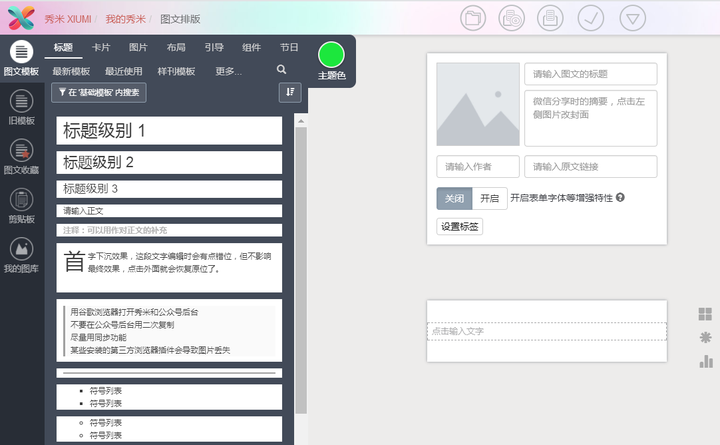Click the magnifier search icon

click(281, 69)
